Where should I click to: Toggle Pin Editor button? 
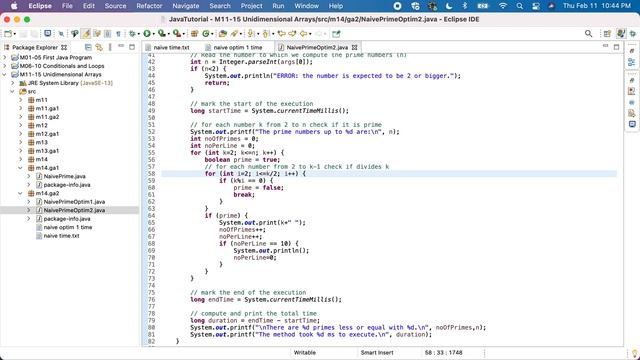tap(336, 34)
